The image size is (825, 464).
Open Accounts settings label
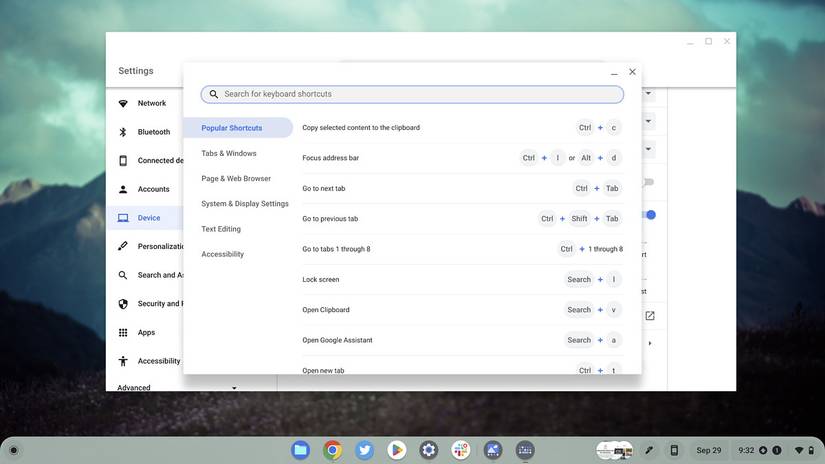point(154,189)
